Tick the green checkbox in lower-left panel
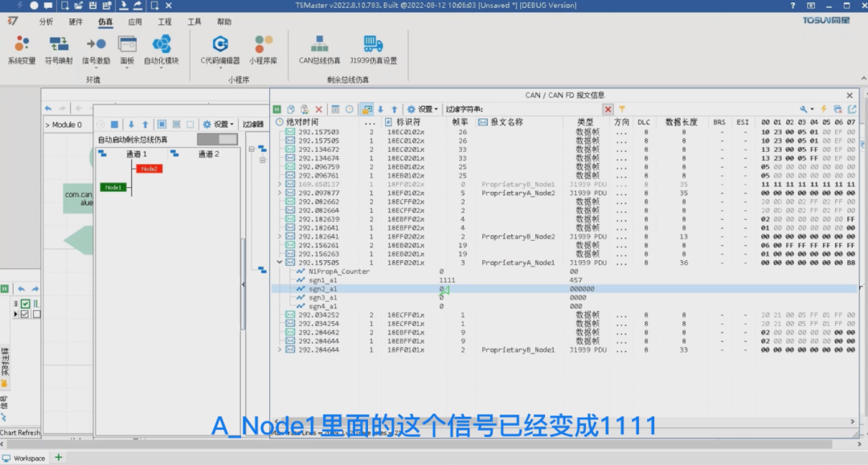 pyautogui.click(x=26, y=304)
